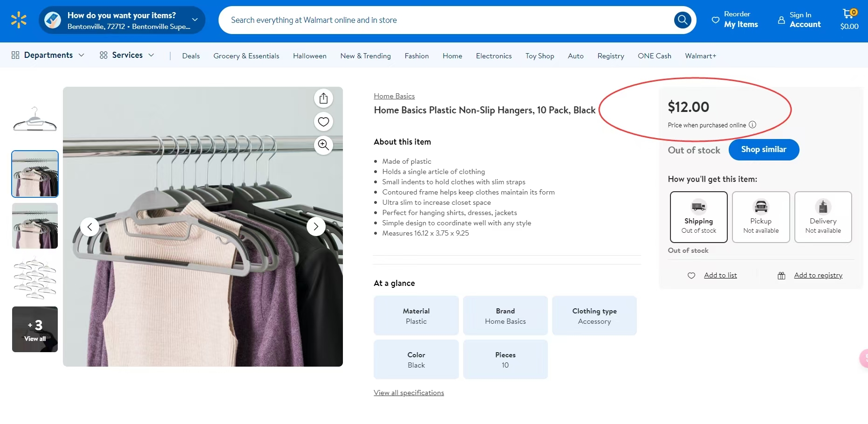Select the third clothes rack thumbnail
868x424 pixels.
click(x=35, y=226)
